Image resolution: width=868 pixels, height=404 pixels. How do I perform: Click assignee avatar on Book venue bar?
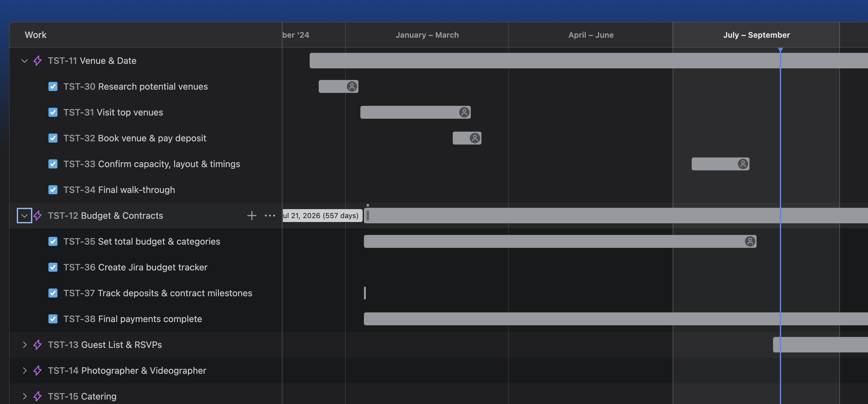tap(475, 138)
